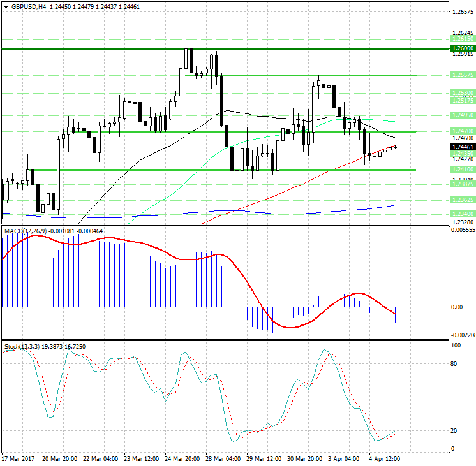Click the 1.26000 price label on axis
The height and width of the screenshot is (466, 476).
462,48
